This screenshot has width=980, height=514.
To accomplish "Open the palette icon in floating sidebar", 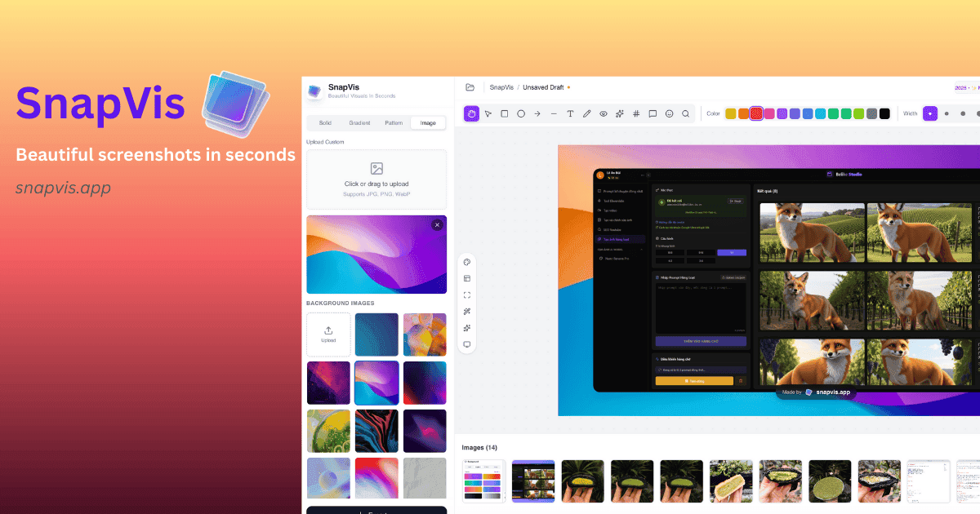I will coord(467,263).
